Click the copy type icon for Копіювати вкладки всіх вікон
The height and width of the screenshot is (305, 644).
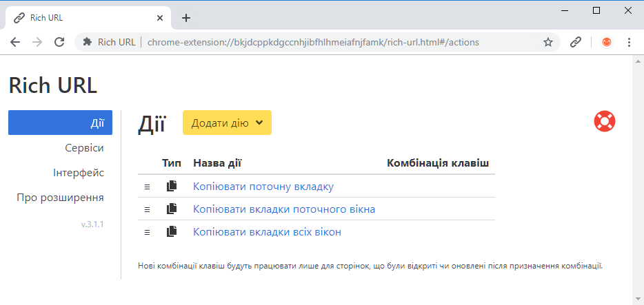click(x=172, y=231)
